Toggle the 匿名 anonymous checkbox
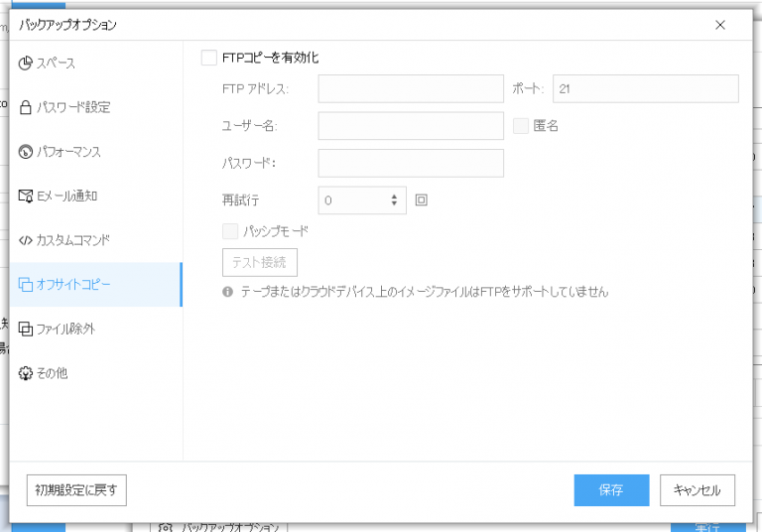This screenshot has height=532, width=762. (x=521, y=125)
